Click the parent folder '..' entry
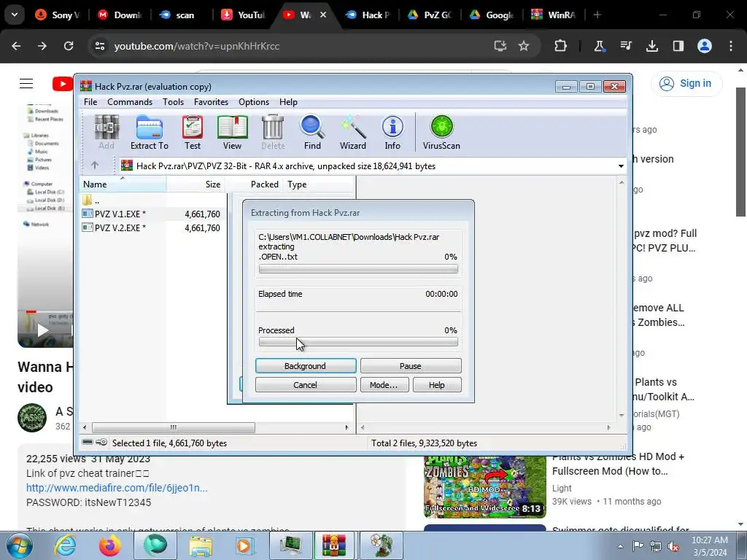747x560 pixels. pyautogui.click(x=90, y=201)
